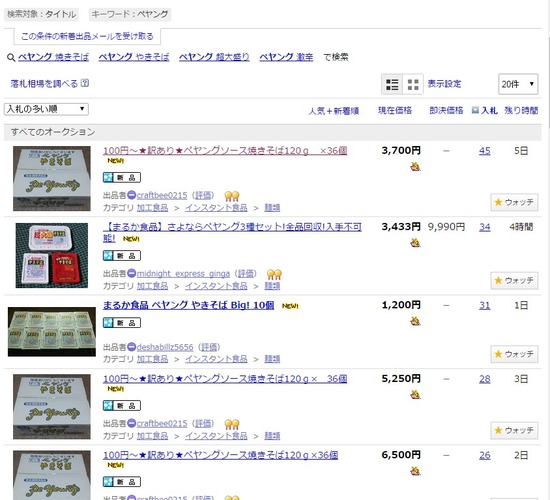
Task: Click award medals beside midnight_express_ginga
Action: (274, 274)
